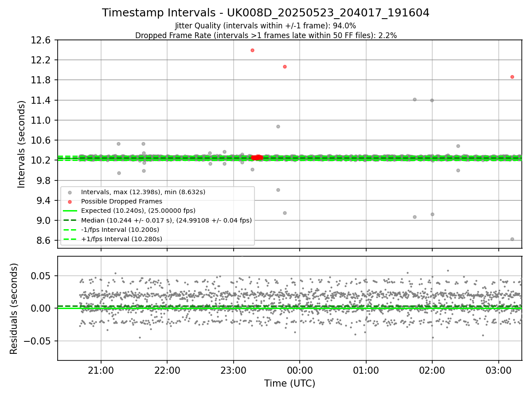Click the 'Dropped Frame Rate' subtitle line showing 2.2%
The image size is (532, 399).
[x=266, y=35]
